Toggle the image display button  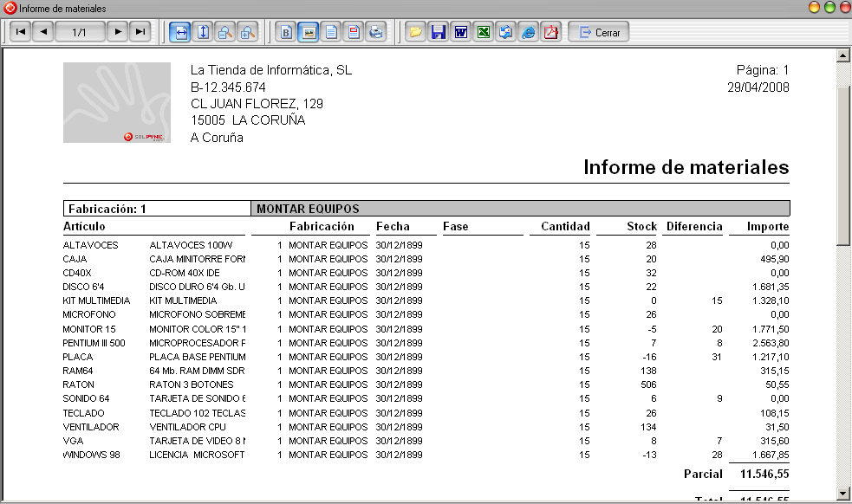click(309, 32)
